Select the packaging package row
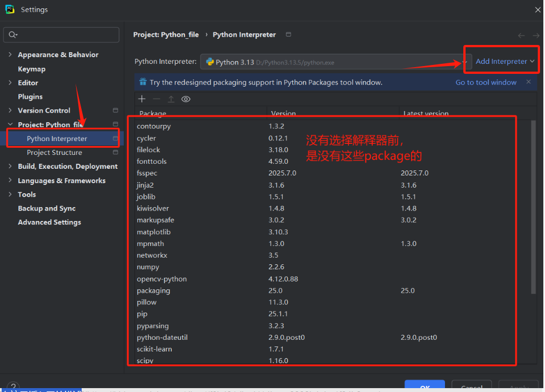 point(333,290)
